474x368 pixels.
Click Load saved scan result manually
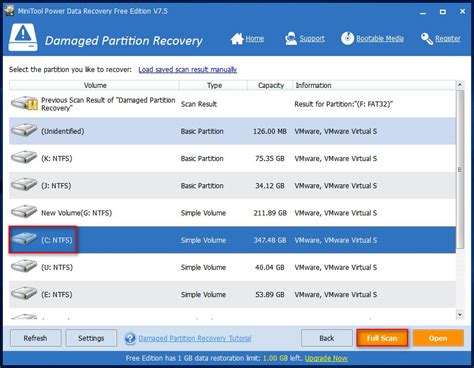188,69
